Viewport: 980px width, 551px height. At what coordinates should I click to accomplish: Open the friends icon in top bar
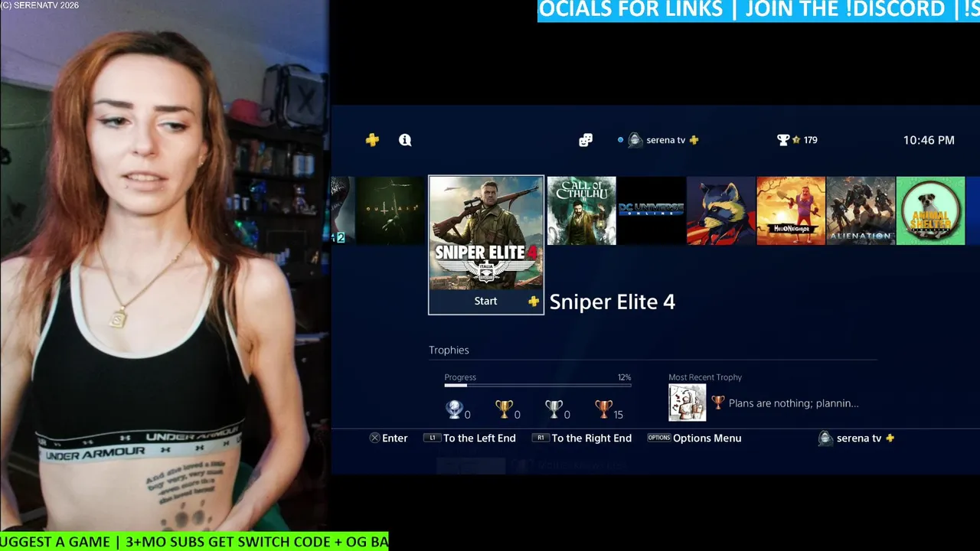[x=586, y=140]
